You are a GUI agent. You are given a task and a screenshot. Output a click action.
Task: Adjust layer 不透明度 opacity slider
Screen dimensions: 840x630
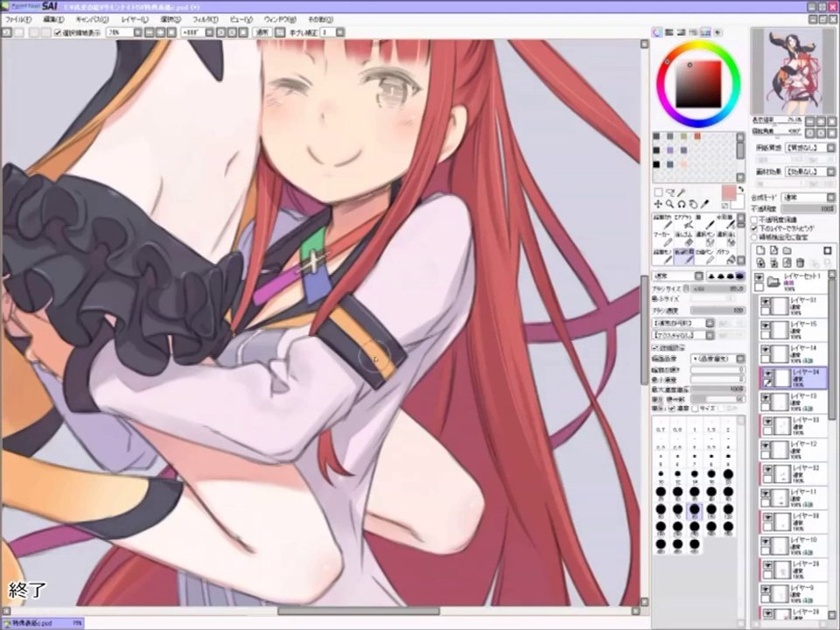[808, 209]
